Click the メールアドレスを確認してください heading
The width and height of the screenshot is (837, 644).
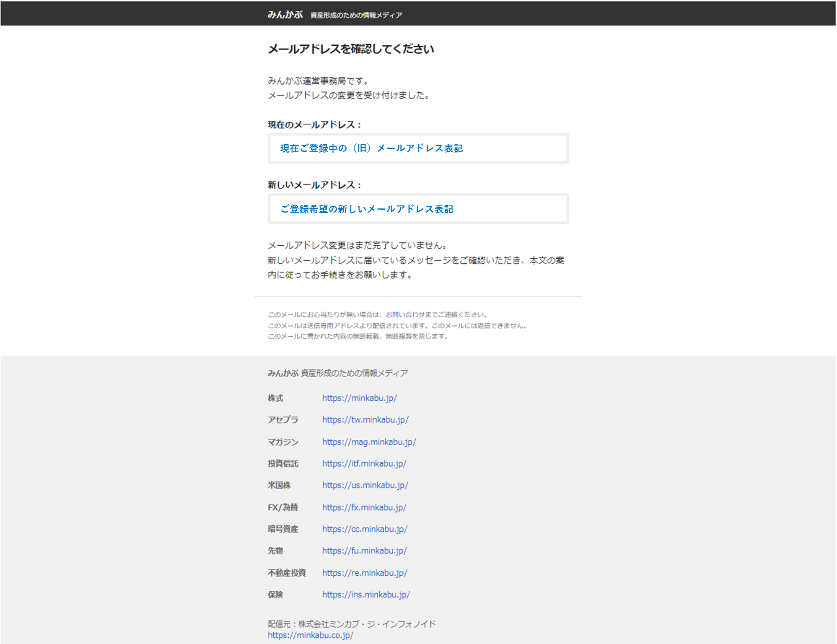(350, 49)
